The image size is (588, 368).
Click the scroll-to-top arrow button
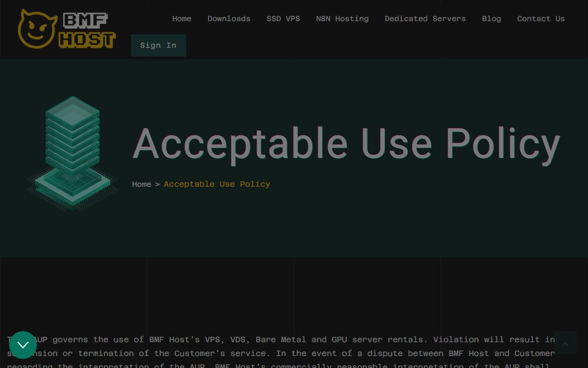pos(565,343)
